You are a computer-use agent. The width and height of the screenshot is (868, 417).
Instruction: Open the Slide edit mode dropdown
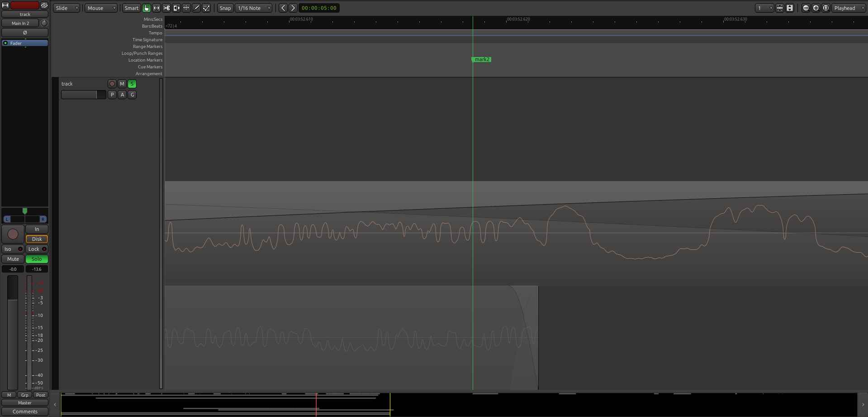[66, 8]
